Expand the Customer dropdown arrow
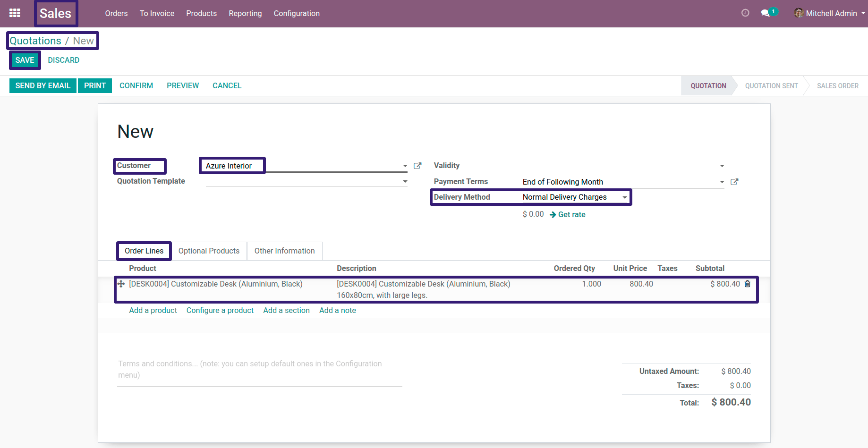Screen dimensions: 868x448 [x=405, y=166]
